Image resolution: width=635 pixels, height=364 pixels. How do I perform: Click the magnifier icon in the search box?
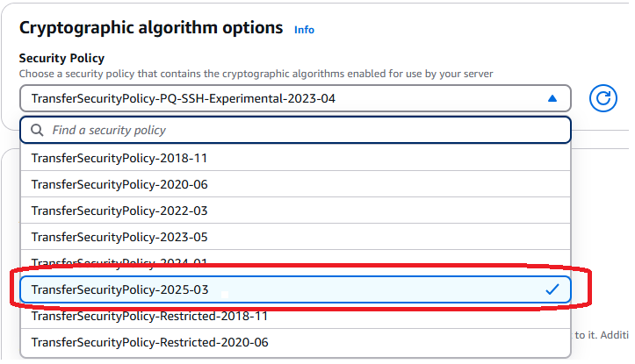(37, 130)
